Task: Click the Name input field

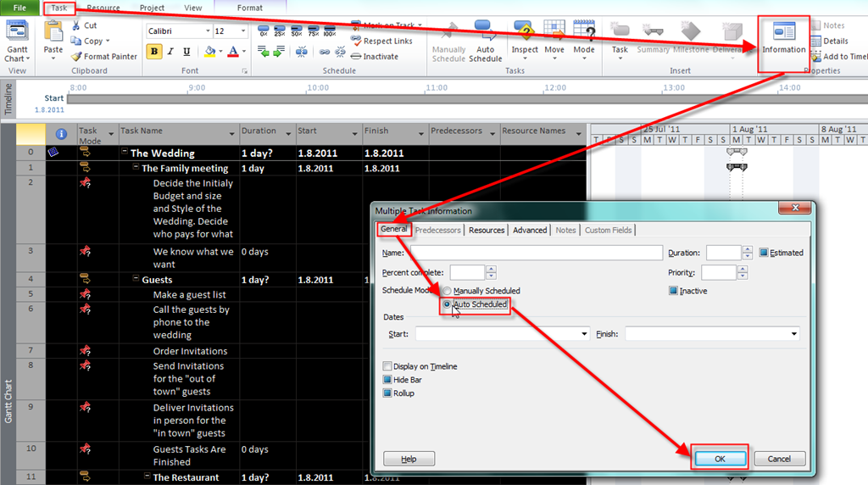Action: (x=536, y=253)
